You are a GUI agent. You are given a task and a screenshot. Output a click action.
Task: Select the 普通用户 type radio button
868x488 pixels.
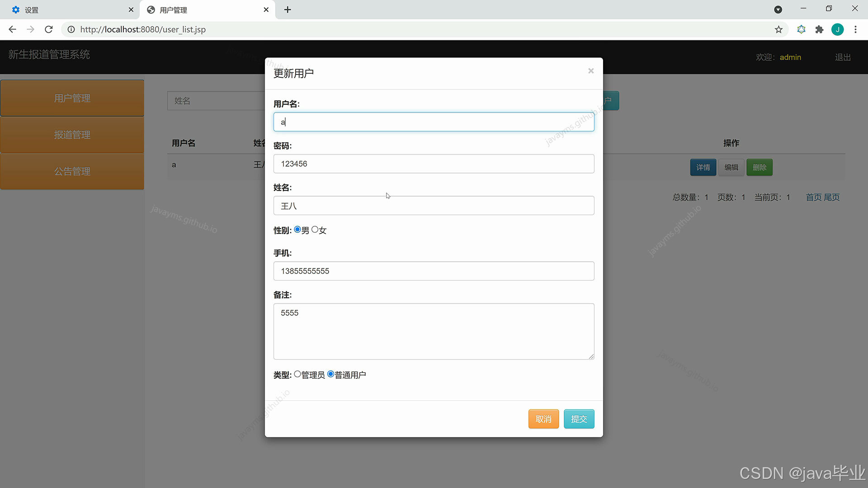(330, 374)
